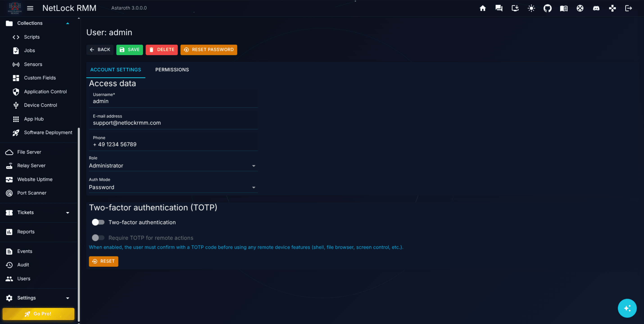Open the documentation book icon
The image size is (644, 324).
tap(564, 8)
